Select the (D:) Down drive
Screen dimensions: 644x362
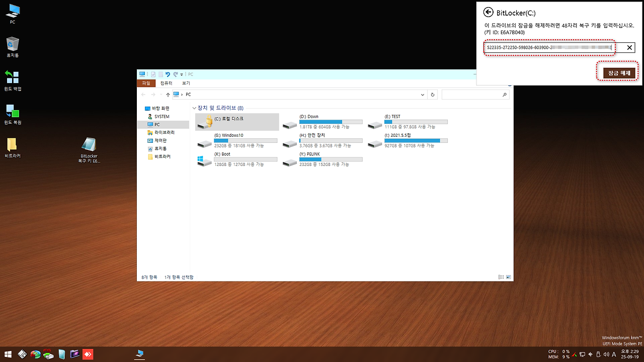[x=322, y=122]
